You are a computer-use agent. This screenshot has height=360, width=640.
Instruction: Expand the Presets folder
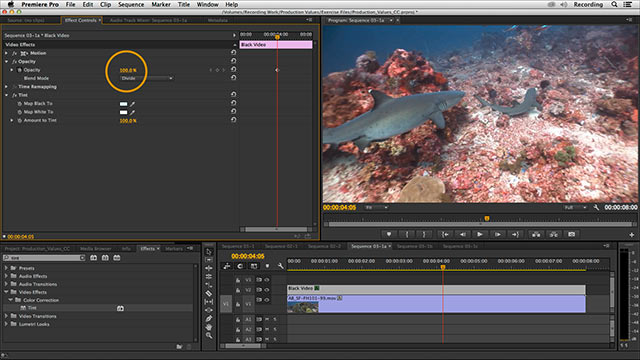point(6,268)
